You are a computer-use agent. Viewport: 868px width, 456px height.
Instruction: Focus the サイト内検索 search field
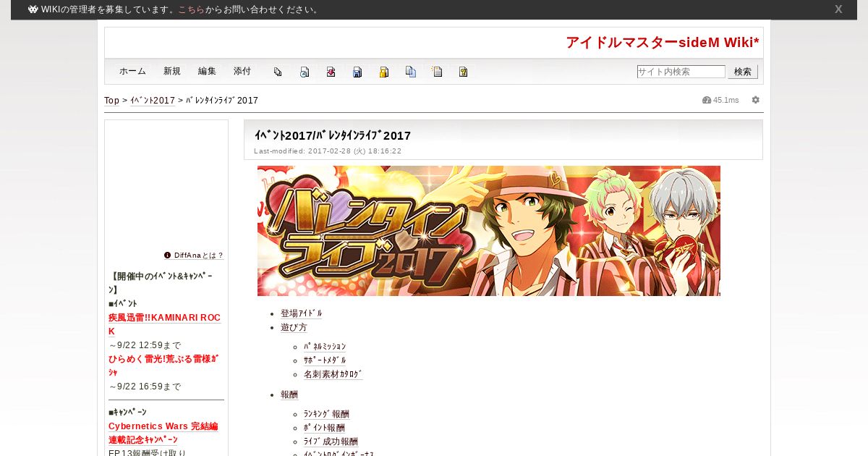tap(681, 72)
